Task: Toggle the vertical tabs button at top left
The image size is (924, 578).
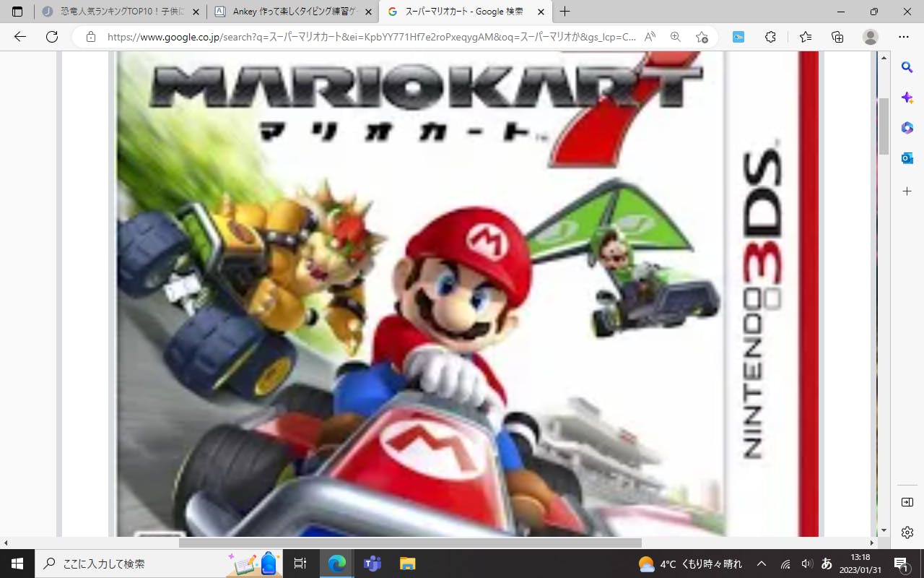Action: pos(17,12)
